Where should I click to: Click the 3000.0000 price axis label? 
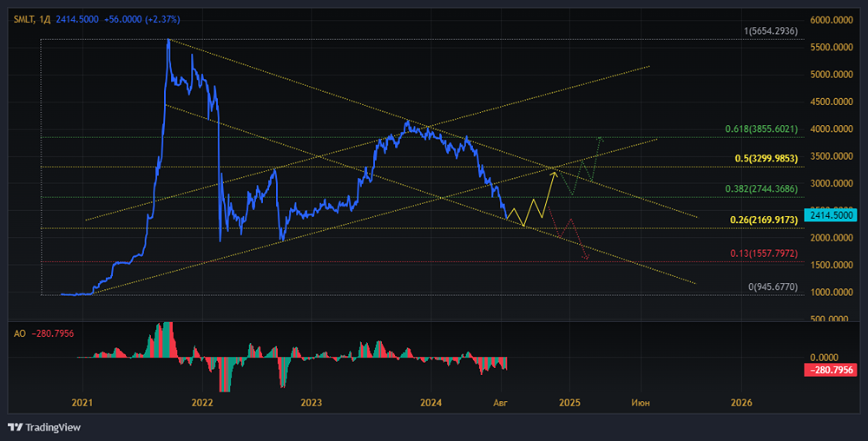[x=832, y=184]
